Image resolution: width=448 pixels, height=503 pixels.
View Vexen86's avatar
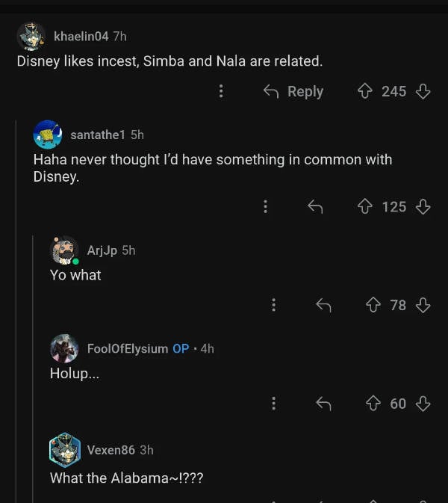(64, 450)
